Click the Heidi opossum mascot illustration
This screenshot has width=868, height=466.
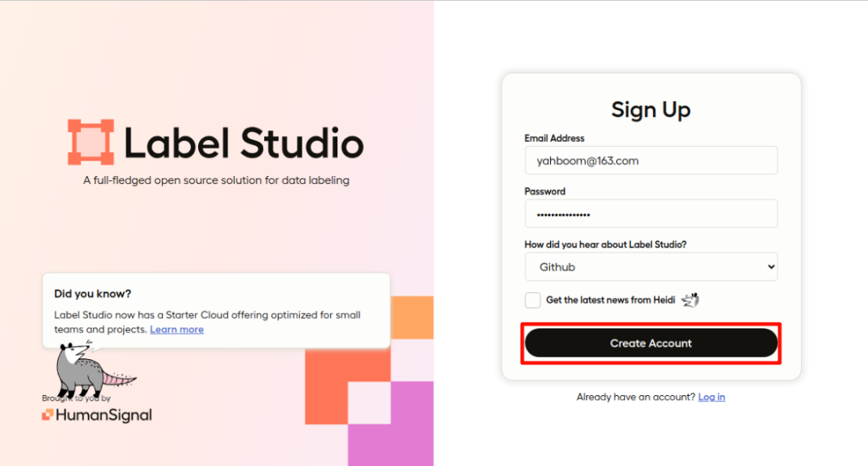click(x=93, y=370)
